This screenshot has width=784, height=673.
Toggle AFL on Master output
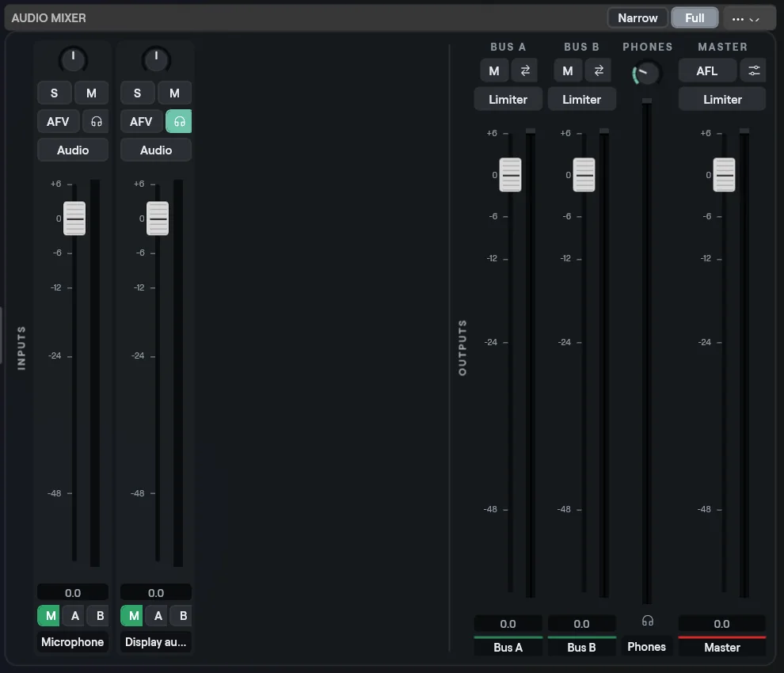(707, 70)
